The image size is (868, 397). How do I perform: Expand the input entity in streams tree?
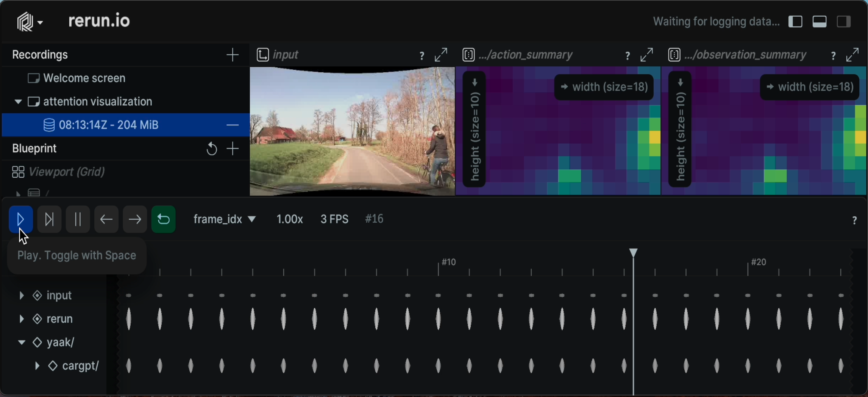pyautogui.click(x=22, y=295)
